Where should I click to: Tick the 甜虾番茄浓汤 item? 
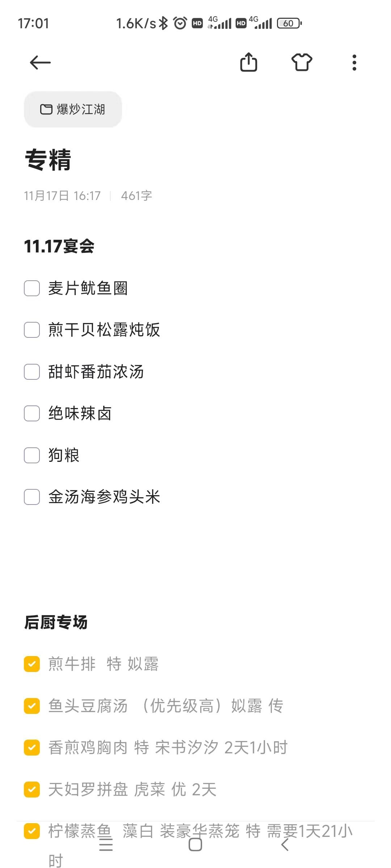tap(32, 372)
